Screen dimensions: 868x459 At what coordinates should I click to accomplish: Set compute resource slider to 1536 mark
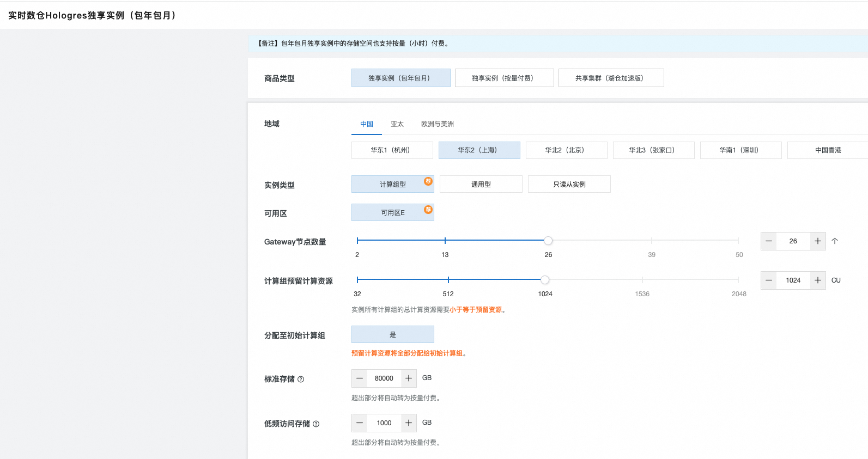(x=642, y=280)
